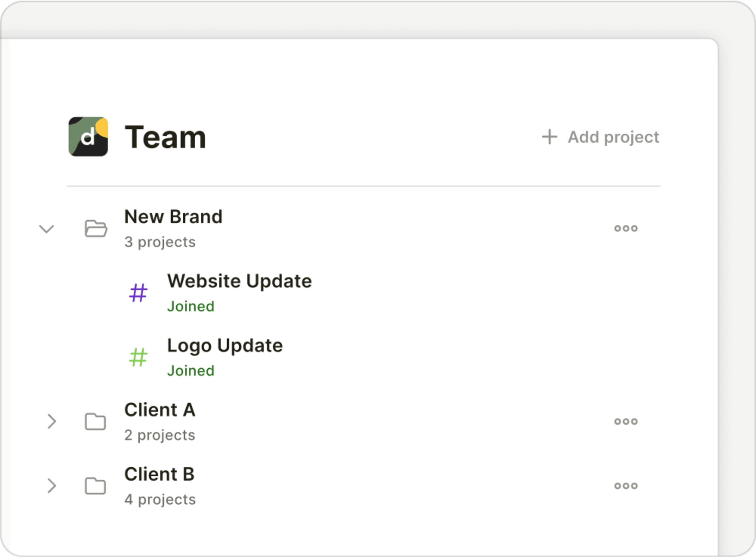Click the plus icon beside Add project

pos(550,137)
